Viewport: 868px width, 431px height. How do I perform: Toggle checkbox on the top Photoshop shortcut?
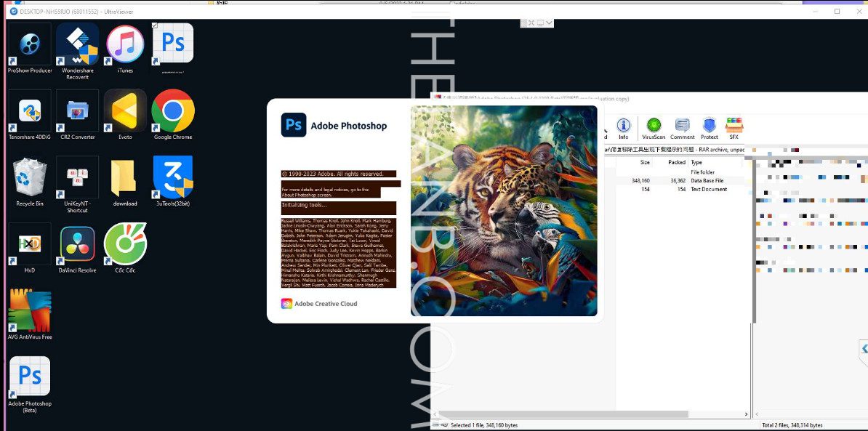coord(155,25)
